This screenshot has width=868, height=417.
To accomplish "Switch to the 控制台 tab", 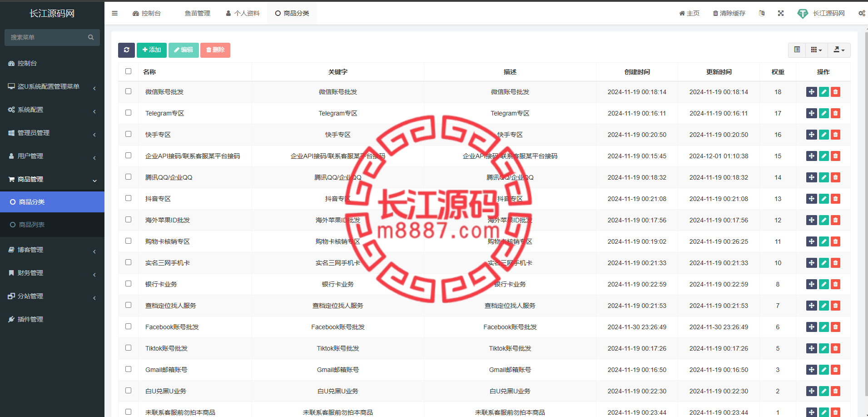I will [146, 13].
